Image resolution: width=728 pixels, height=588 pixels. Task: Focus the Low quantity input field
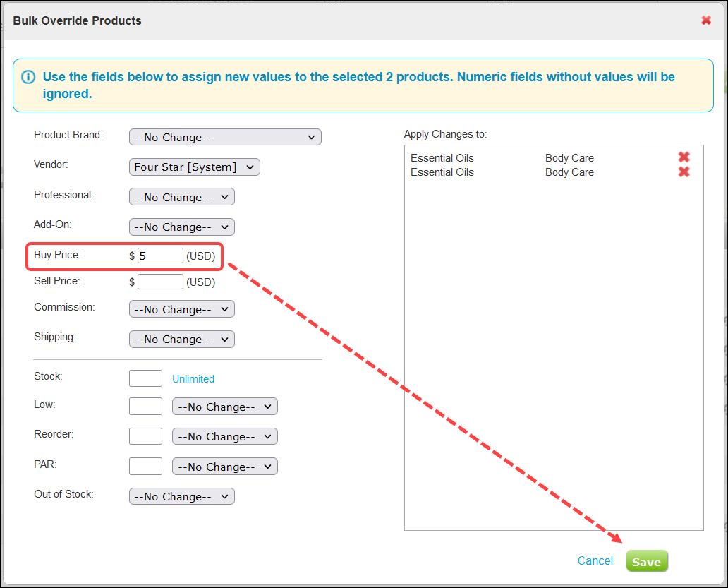(145, 407)
